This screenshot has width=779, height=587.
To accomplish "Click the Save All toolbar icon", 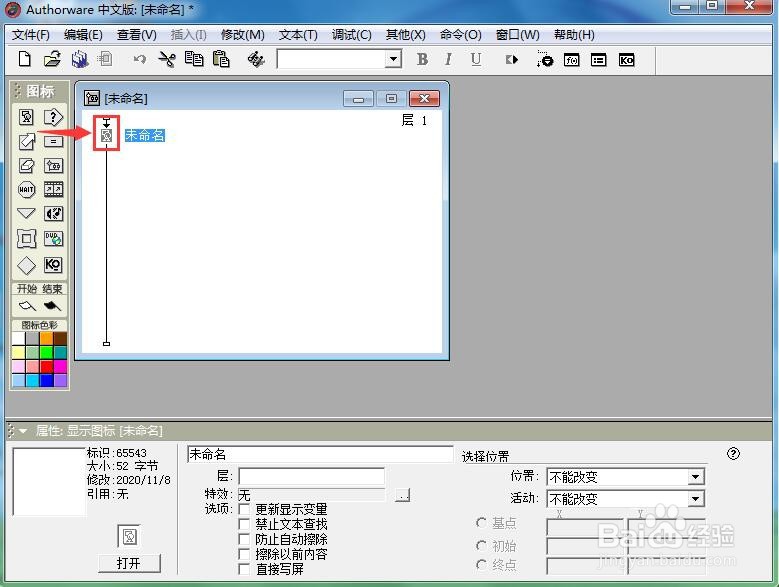I will pos(79,60).
